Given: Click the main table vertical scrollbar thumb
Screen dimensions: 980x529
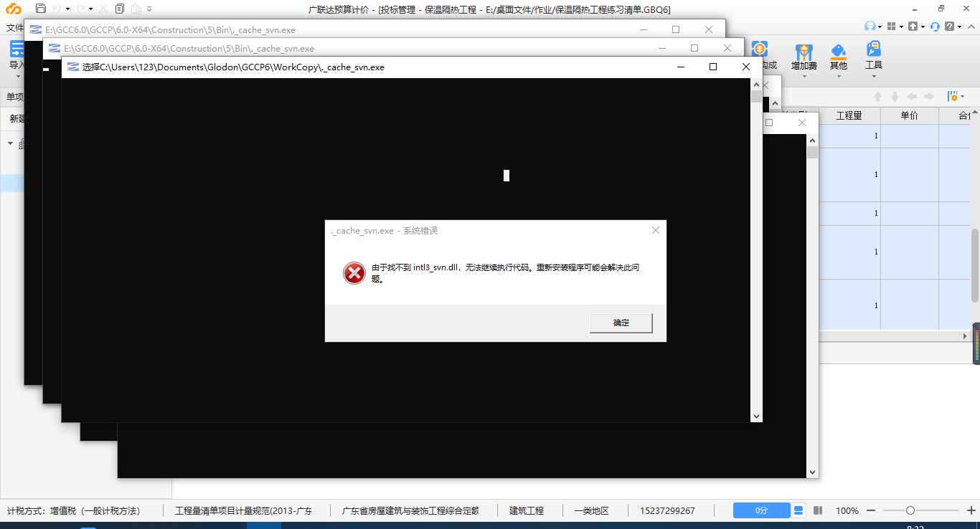Looking at the screenshot, I should pyautogui.click(x=975, y=265).
